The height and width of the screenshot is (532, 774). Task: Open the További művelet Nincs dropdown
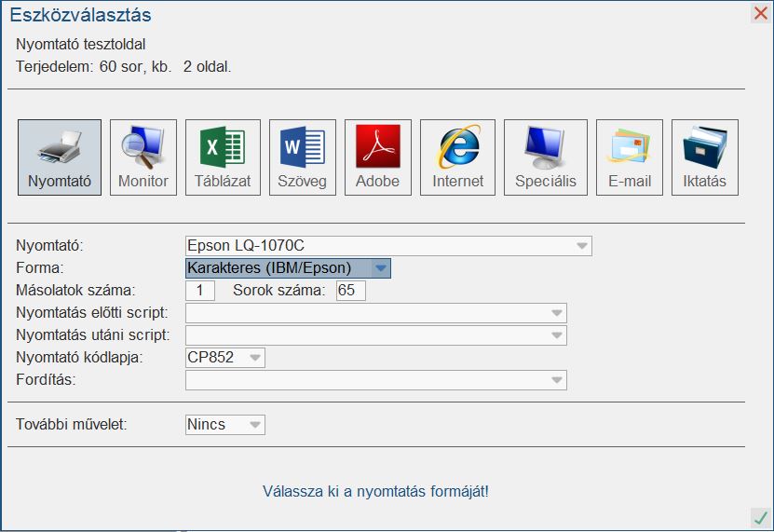pos(225,425)
